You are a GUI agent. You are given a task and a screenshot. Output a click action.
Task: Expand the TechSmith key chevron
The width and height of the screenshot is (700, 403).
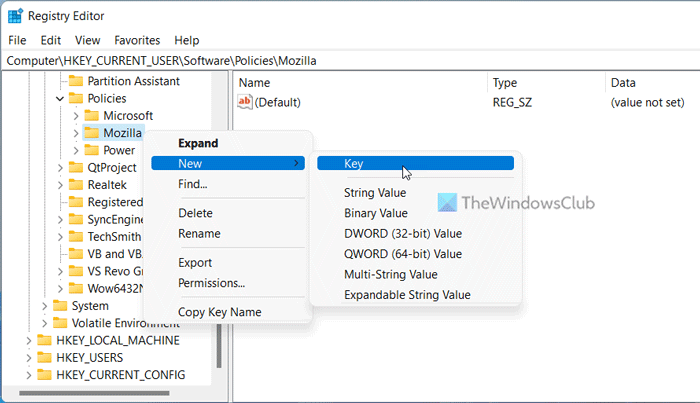click(x=60, y=237)
